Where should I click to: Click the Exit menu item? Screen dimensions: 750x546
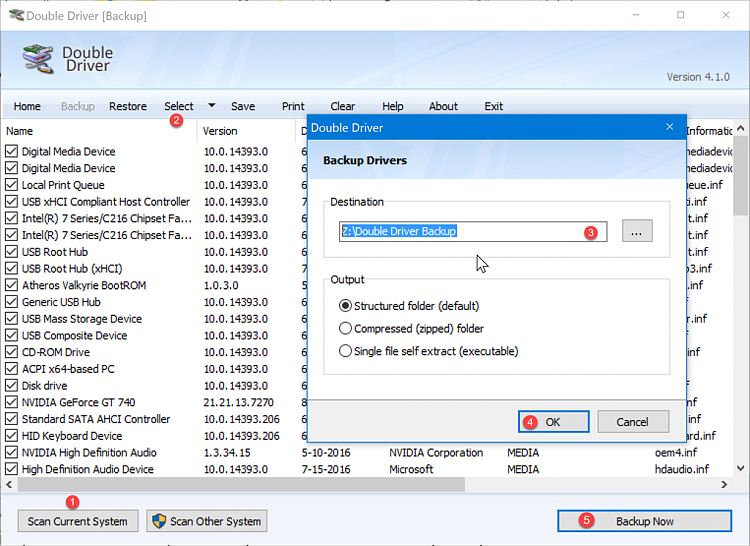point(494,106)
